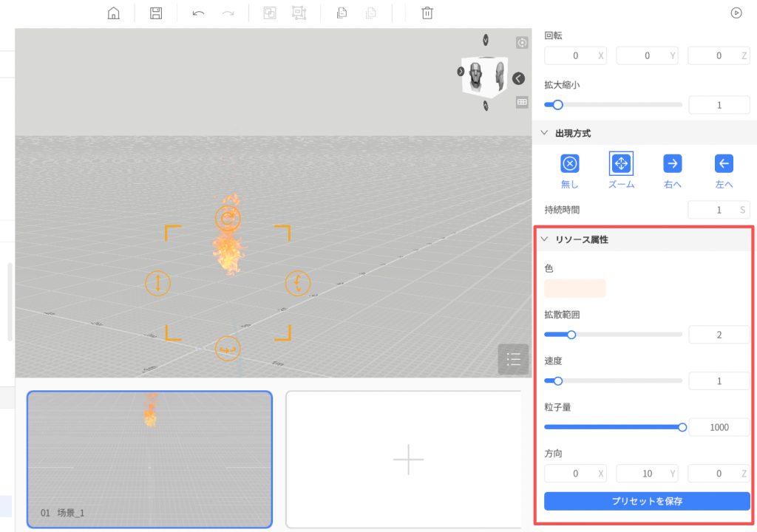Click the Play preview button at top right

pos(736,13)
